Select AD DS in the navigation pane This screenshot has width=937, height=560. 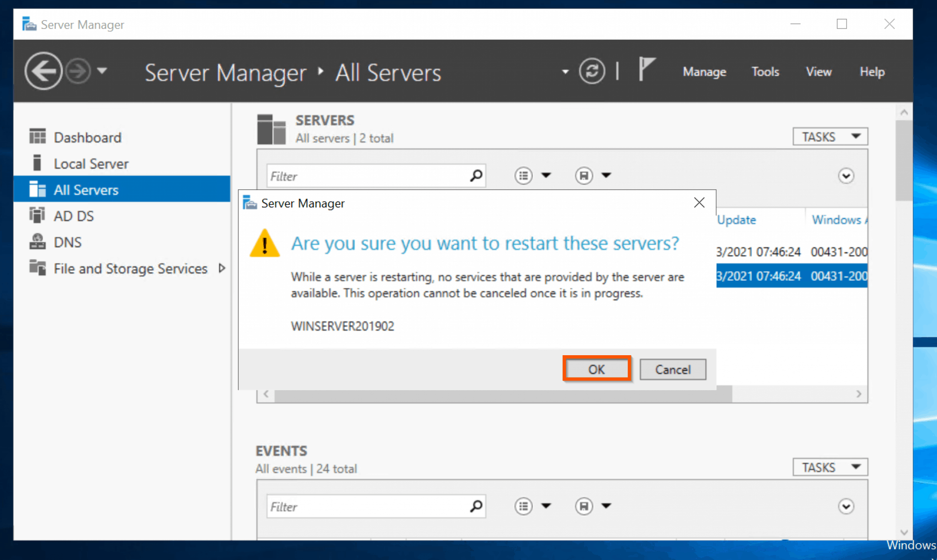coord(74,215)
